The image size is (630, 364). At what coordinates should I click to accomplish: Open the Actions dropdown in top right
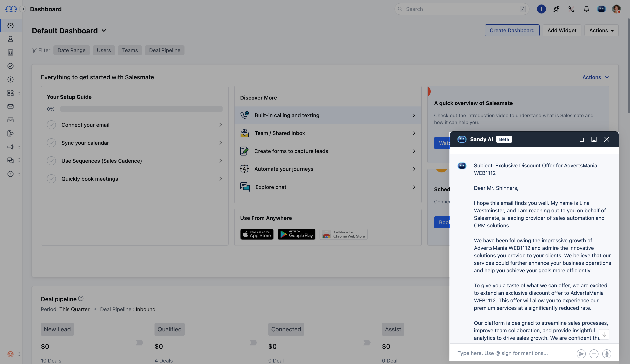[x=601, y=30]
